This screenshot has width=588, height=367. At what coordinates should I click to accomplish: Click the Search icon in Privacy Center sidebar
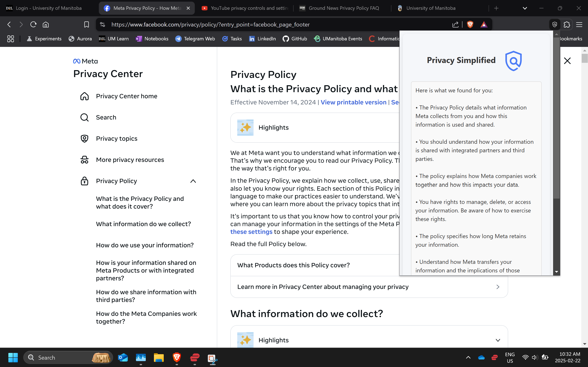[84, 117]
